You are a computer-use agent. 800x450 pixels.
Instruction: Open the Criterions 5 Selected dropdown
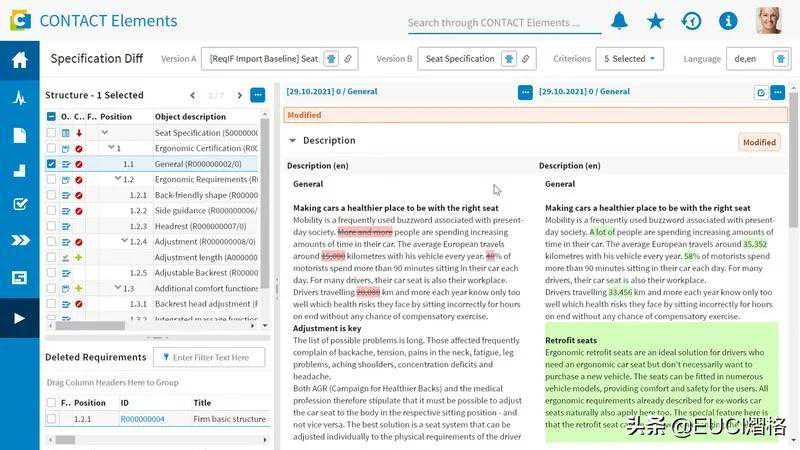(630, 59)
